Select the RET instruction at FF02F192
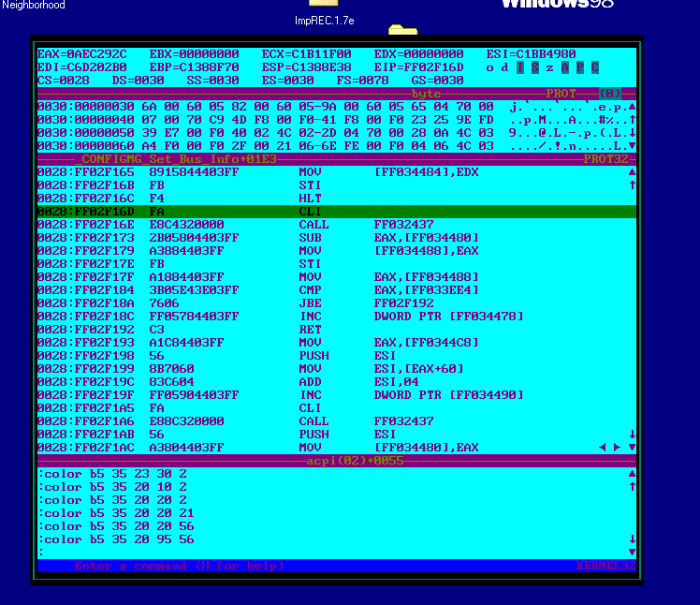 click(337, 330)
